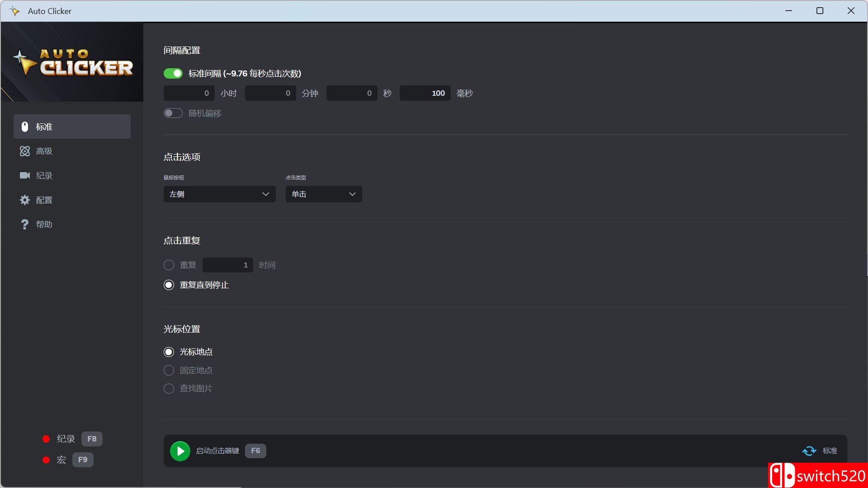Select the 固定地点 radio option
868x488 pixels.
point(169,371)
